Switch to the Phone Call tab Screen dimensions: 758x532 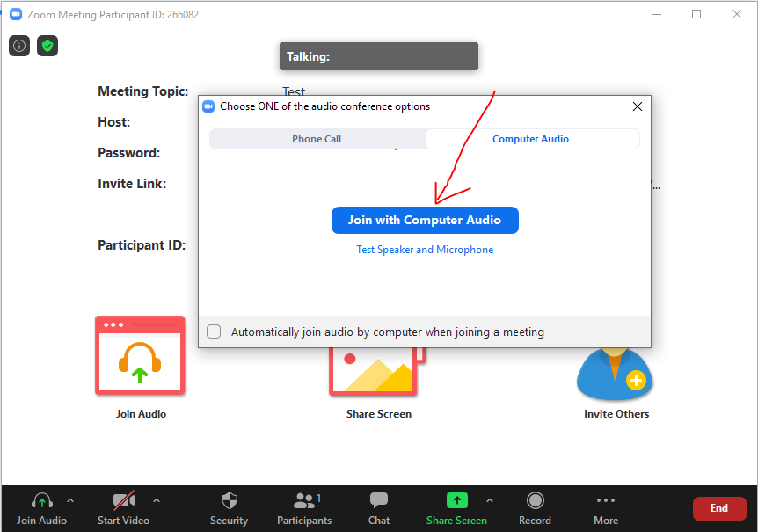[317, 139]
